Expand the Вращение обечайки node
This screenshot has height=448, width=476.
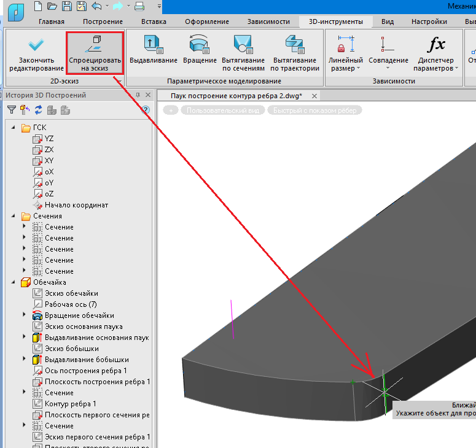[25, 315]
